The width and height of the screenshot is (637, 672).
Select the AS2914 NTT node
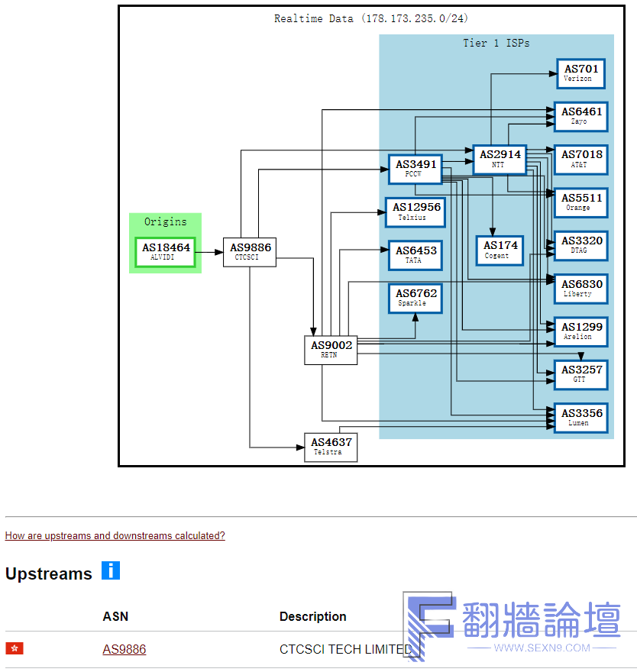(500, 160)
